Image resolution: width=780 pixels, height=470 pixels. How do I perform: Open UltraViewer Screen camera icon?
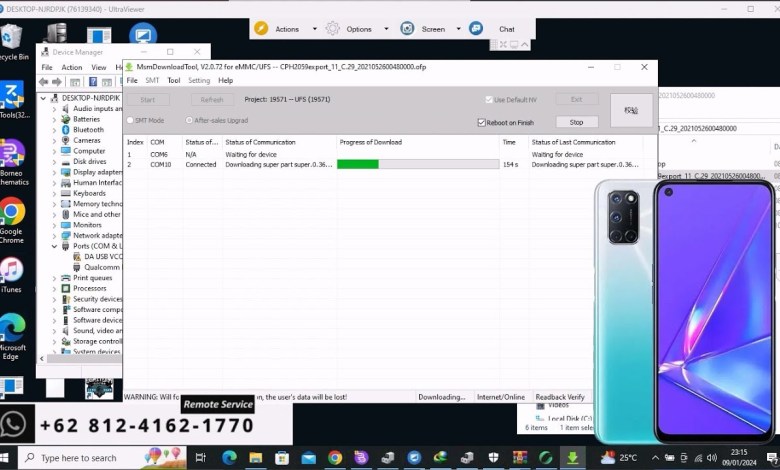tap(407, 29)
